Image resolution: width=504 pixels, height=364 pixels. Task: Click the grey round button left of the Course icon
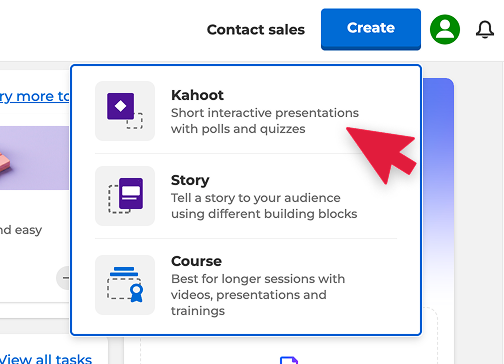pyautogui.click(x=64, y=278)
